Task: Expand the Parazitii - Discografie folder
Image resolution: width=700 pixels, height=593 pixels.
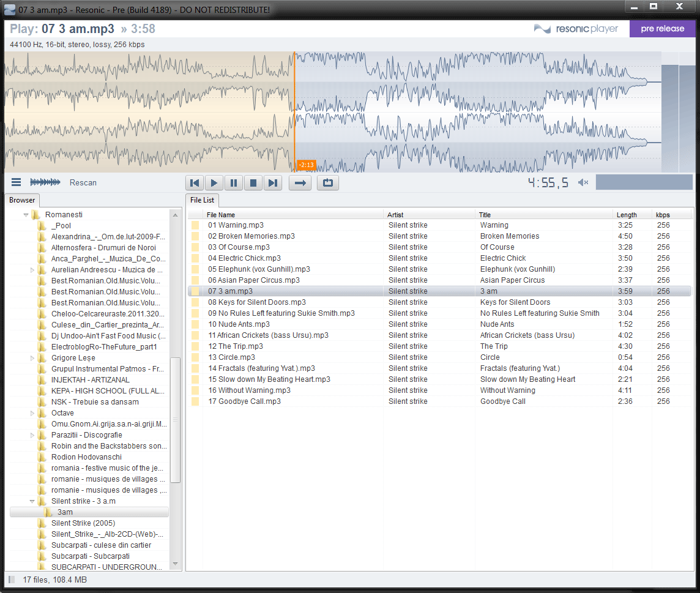Action: 33,435
